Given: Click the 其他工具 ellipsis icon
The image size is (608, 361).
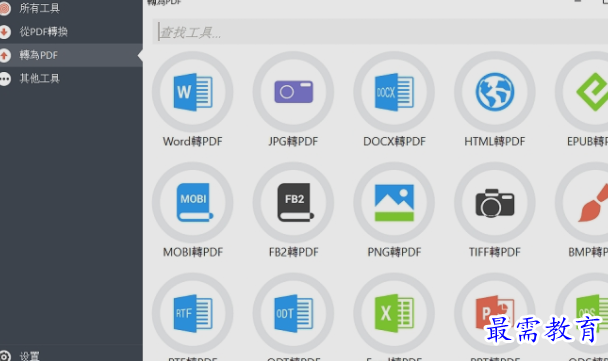Looking at the screenshot, I should [5, 79].
